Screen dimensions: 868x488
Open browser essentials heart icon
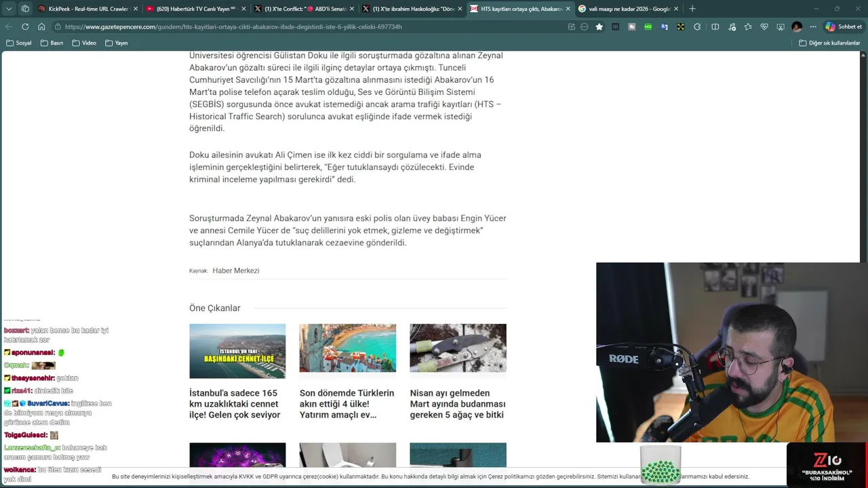pos(764,26)
